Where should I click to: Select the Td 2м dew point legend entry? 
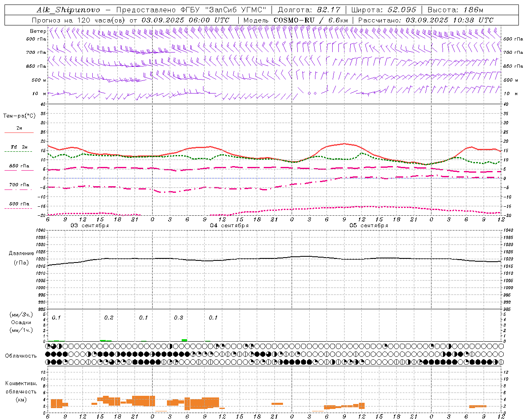click(x=19, y=147)
